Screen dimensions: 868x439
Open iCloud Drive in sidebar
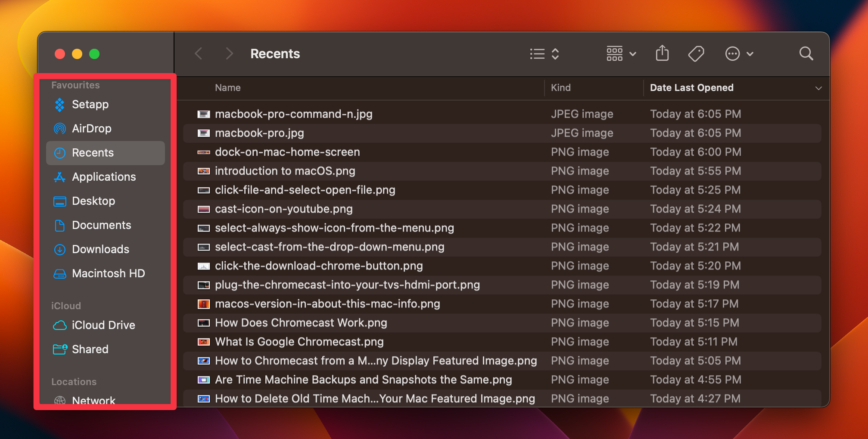click(x=103, y=325)
